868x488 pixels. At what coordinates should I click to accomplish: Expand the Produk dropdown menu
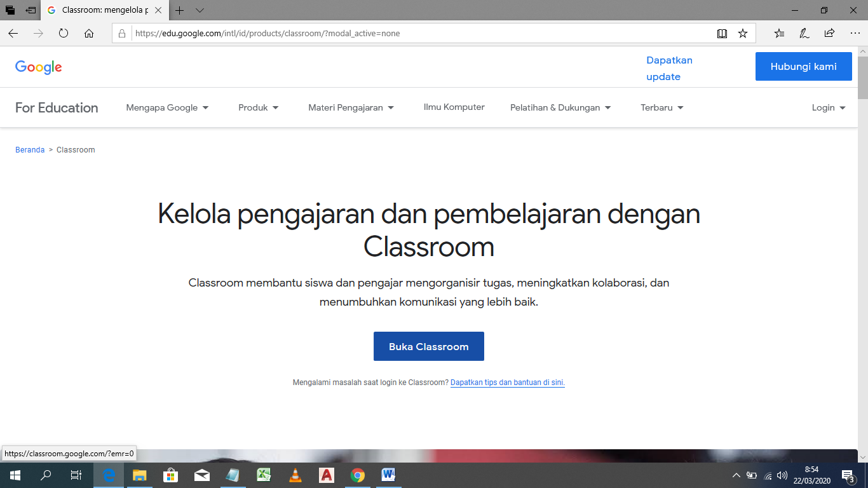pos(259,108)
